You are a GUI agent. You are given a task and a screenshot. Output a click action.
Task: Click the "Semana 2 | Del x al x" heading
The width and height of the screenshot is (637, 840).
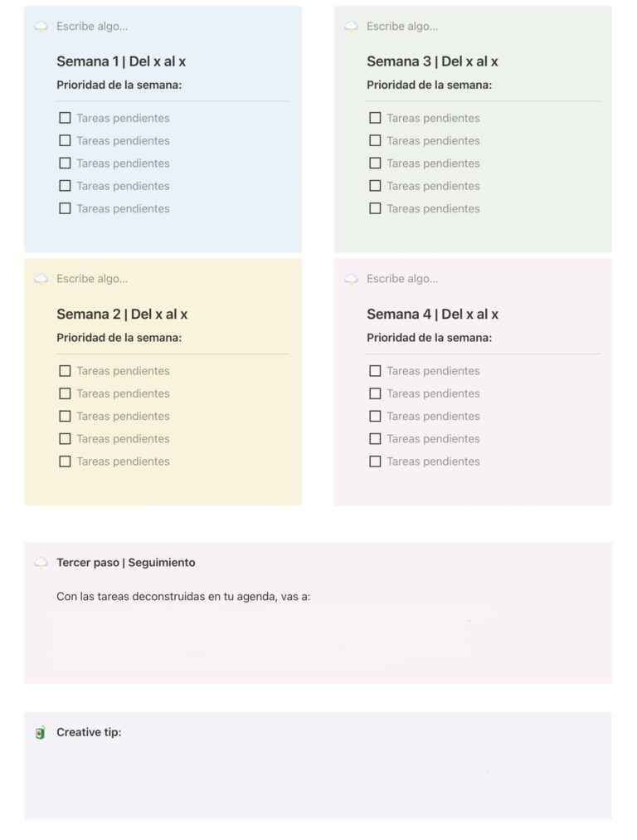122,315
